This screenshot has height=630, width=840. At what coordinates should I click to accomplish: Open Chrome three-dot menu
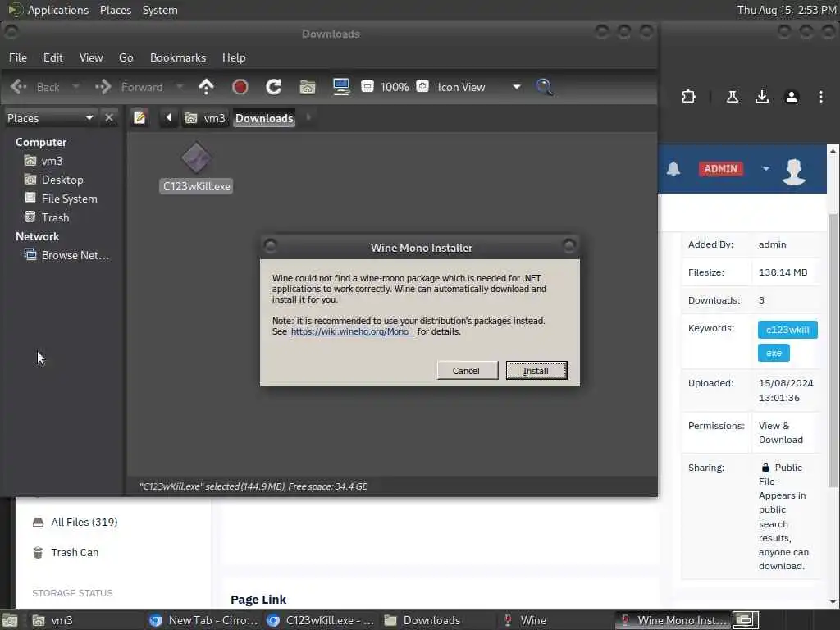pyautogui.click(x=820, y=97)
